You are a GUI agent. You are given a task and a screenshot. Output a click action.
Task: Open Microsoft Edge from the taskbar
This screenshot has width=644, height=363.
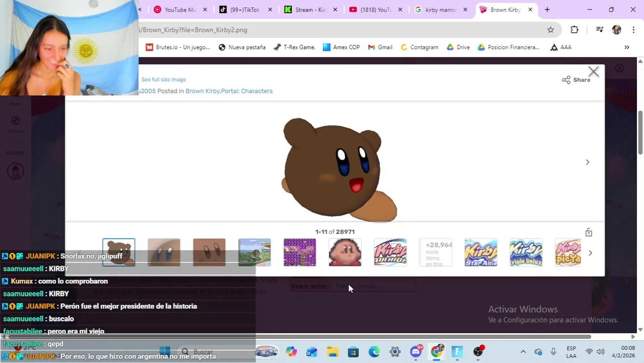point(374,351)
